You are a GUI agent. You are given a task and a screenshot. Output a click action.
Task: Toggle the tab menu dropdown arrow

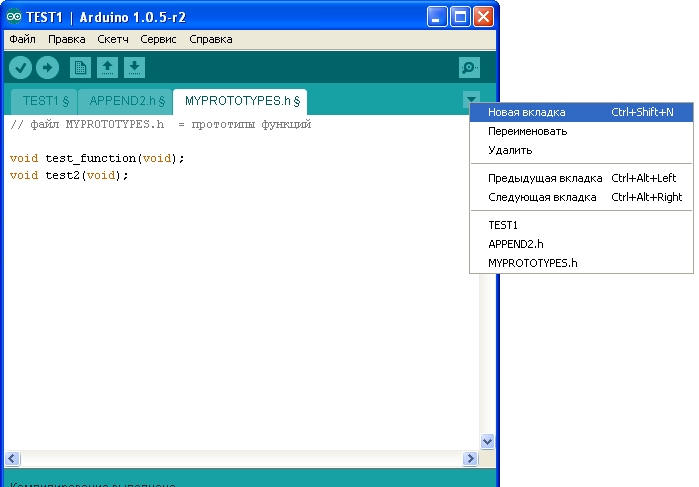471,99
